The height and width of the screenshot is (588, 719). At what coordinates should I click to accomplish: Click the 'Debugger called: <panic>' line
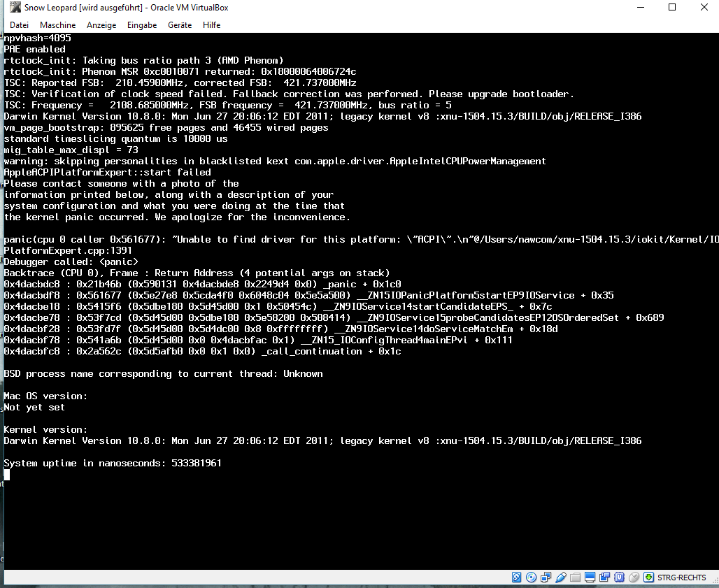pos(71,261)
